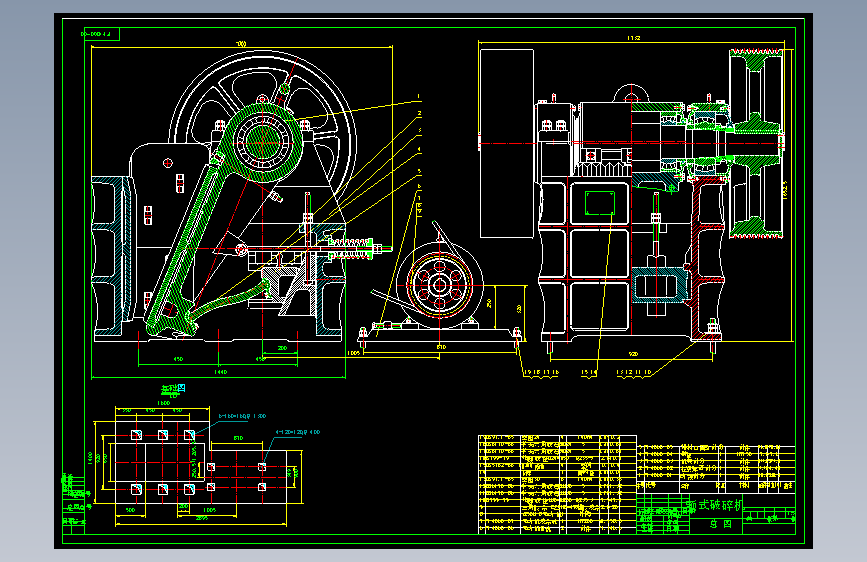This screenshot has height=562, width=867.
Task: Select the cyan 6-160×160 anchor hole note
Action: pyautogui.click(x=242, y=416)
